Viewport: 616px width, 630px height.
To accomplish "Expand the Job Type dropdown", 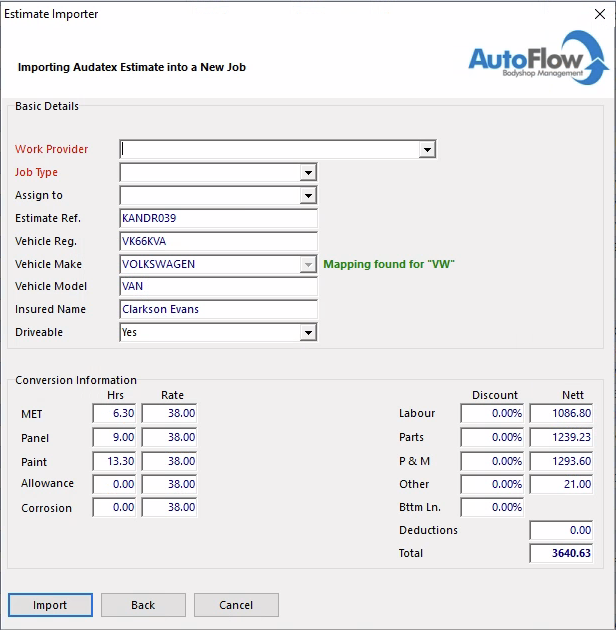I will [308, 173].
